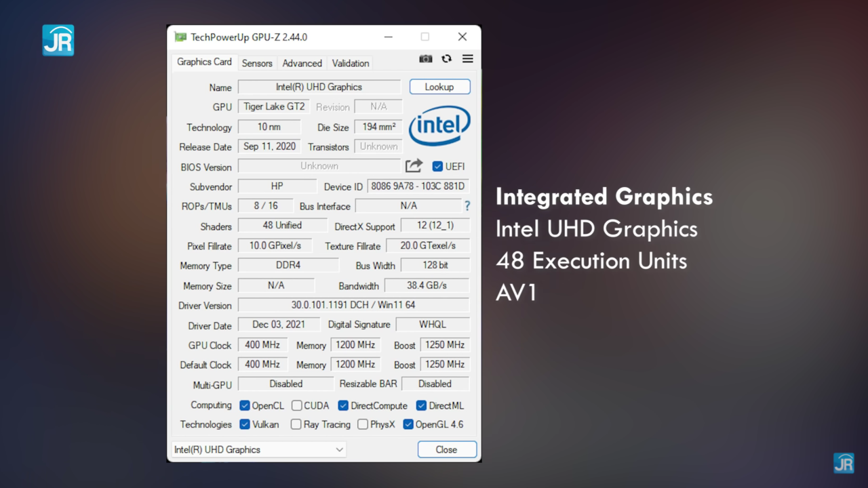Click the Lookup button
868x488 pixels.
439,87
